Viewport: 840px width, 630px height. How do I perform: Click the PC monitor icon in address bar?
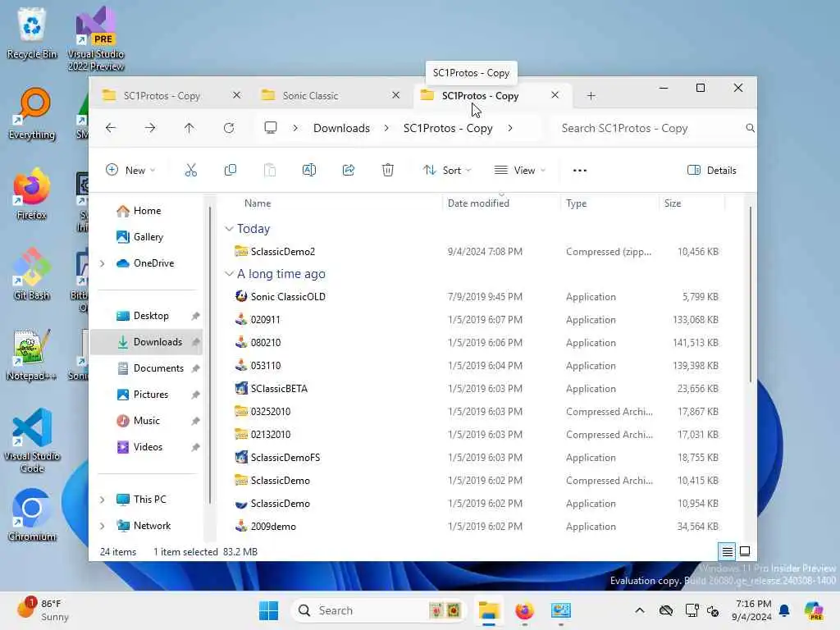[271, 127]
